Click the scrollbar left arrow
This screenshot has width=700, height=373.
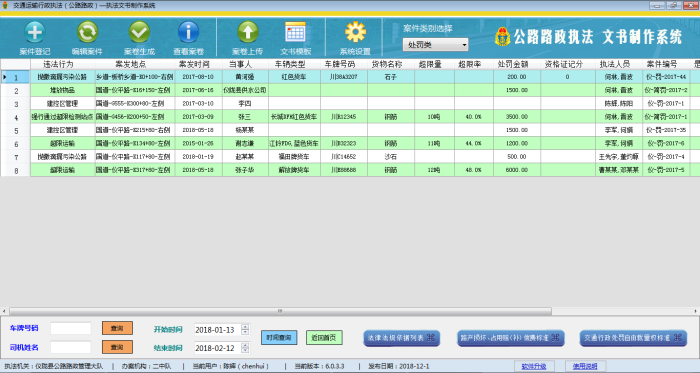pyautogui.click(x=4, y=311)
